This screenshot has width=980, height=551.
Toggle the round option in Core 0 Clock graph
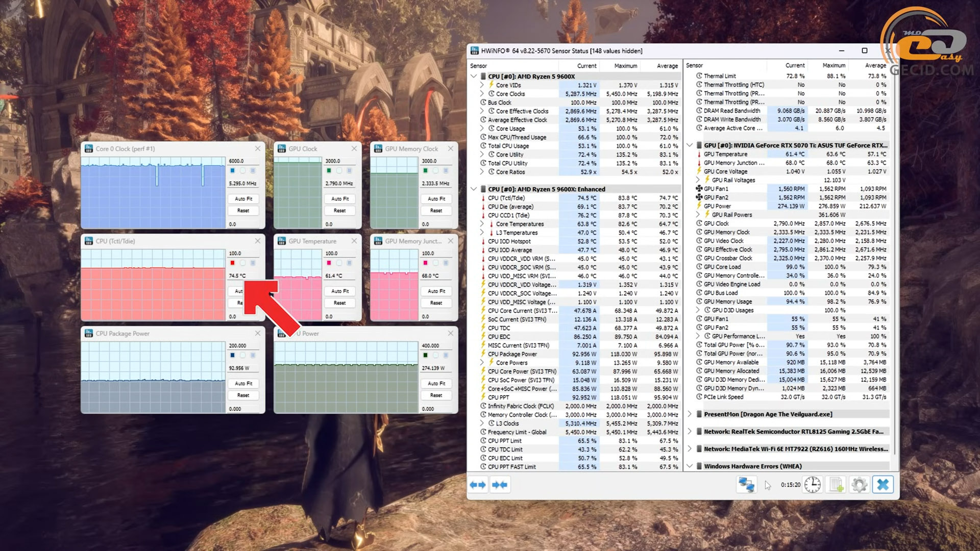242,170
